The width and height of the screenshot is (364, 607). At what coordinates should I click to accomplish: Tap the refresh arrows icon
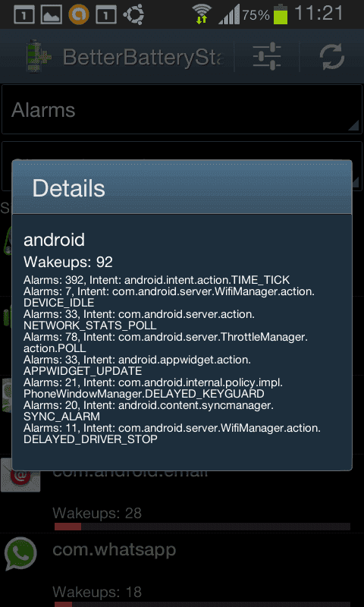click(332, 57)
